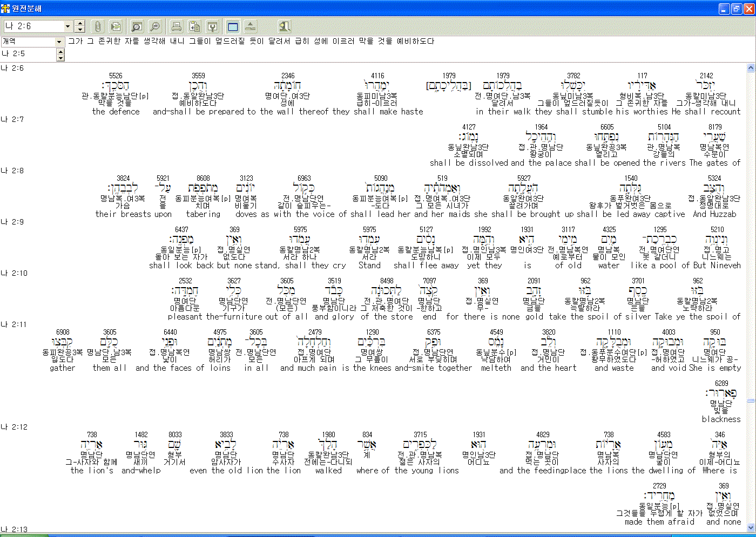Click the Strong number 2346

click(x=288, y=76)
